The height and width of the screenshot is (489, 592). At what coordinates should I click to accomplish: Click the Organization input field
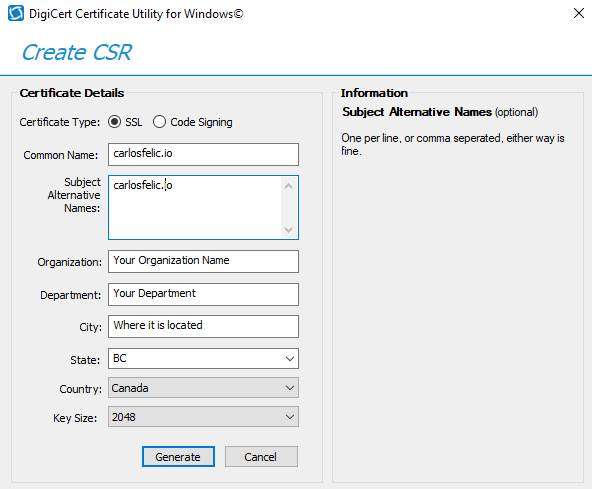click(x=203, y=261)
